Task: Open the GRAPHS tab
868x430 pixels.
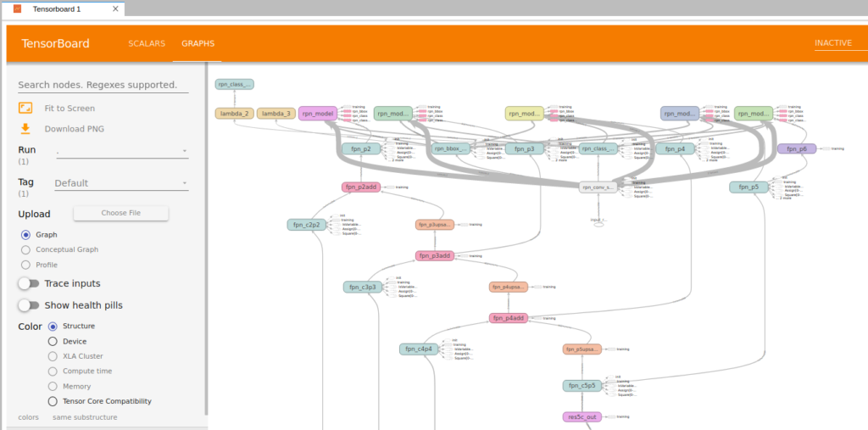Action: 198,43
